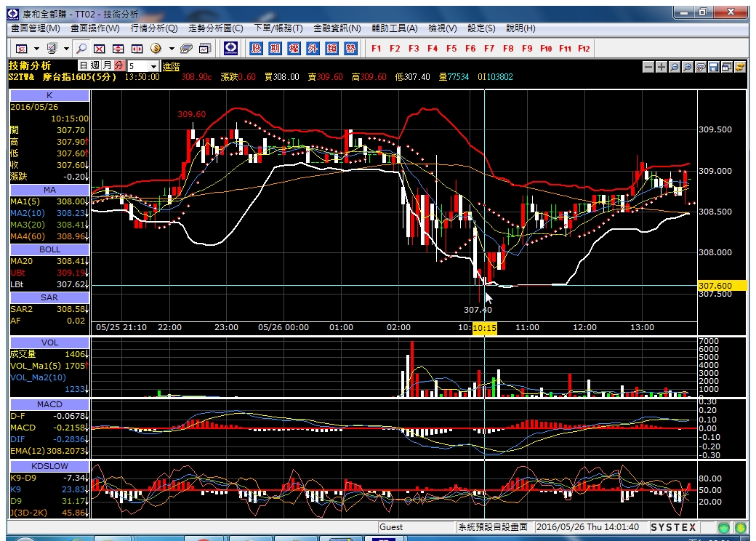Click the blue 期 (futures) toolbar button
This screenshot has width=756, height=541.
click(x=276, y=48)
